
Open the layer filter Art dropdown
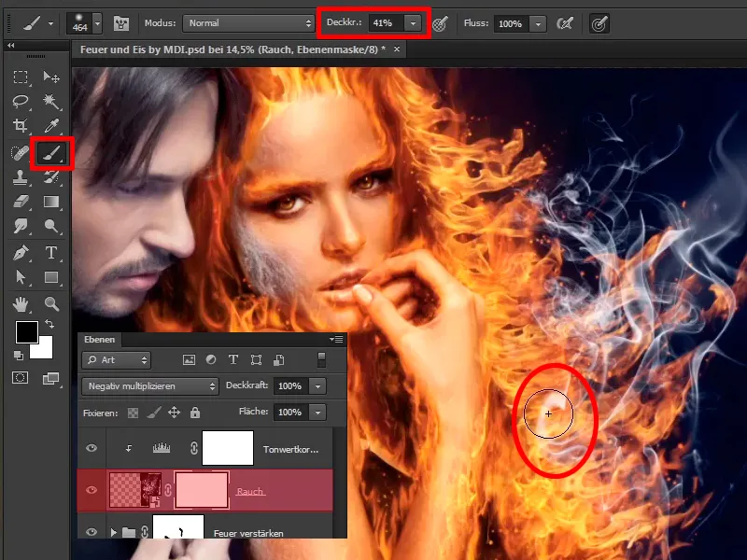point(116,360)
